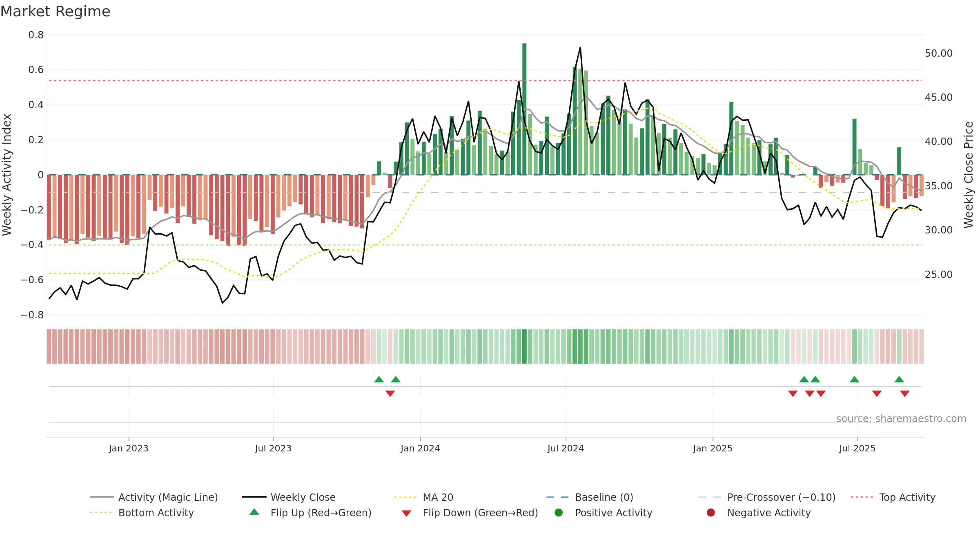Click the Jan 2024 axis label
980x551 pixels.
click(x=420, y=448)
